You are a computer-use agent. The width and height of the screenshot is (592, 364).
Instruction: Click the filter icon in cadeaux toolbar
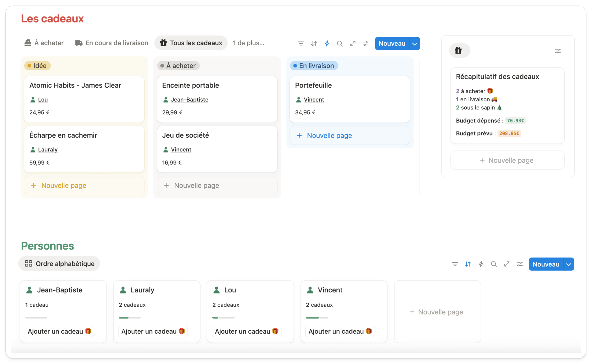(301, 44)
